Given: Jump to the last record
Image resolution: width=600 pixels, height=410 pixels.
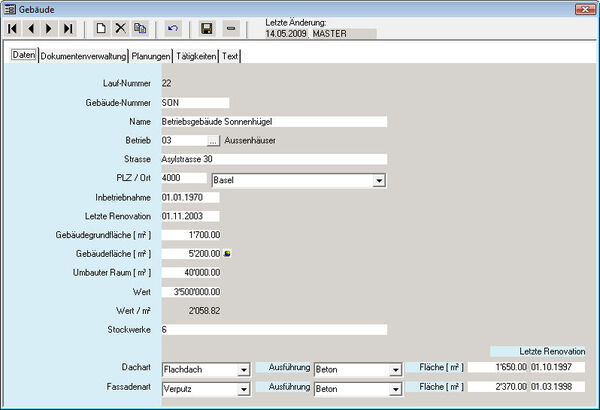Looking at the screenshot, I should pos(68,29).
